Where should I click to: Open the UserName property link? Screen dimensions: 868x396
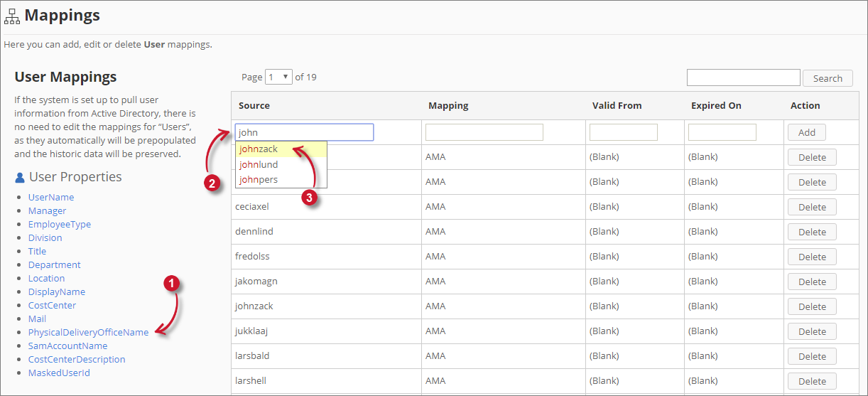pyautogui.click(x=51, y=197)
